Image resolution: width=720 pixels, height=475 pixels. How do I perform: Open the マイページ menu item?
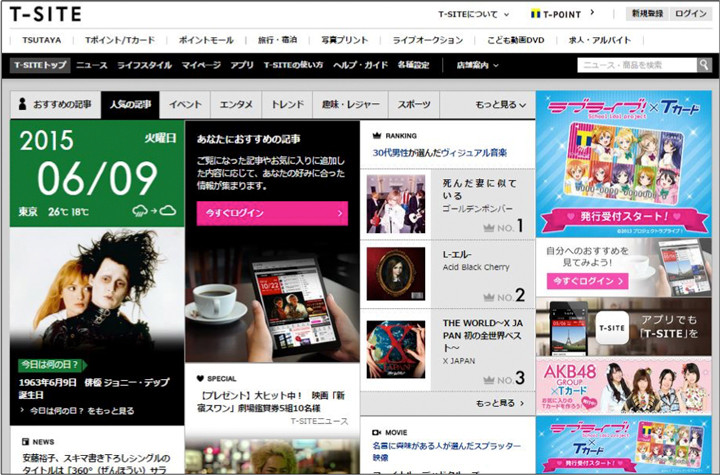[201, 65]
